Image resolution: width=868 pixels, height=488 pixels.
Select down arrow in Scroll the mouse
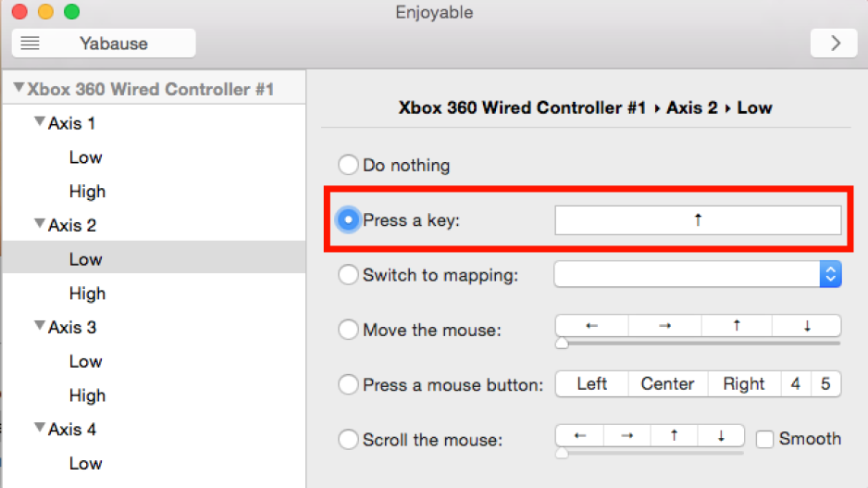tap(721, 435)
